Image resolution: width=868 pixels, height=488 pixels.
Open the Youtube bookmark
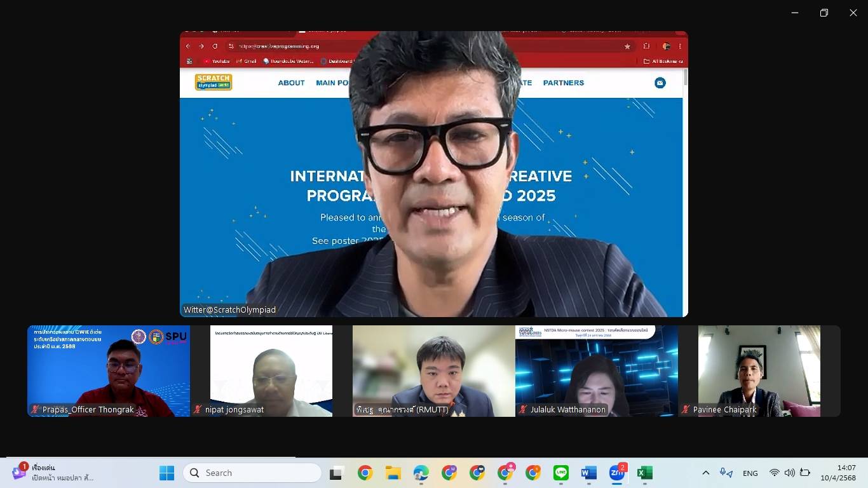click(x=216, y=61)
